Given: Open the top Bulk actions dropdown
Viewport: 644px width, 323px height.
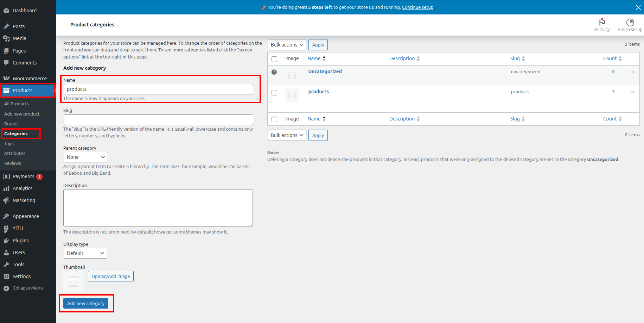Looking at the screenshot, I should tap(287, 45).
